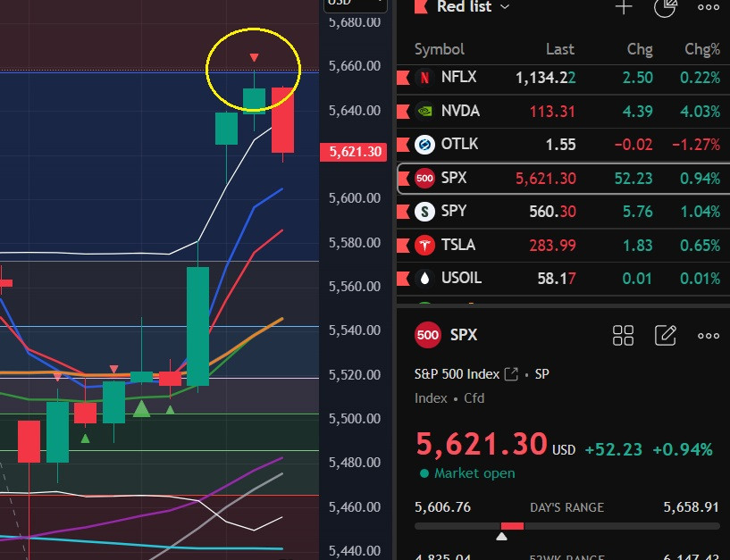Click the large 5,621.30 price in details
Viewport: 730px width, 560px height.
482,444
